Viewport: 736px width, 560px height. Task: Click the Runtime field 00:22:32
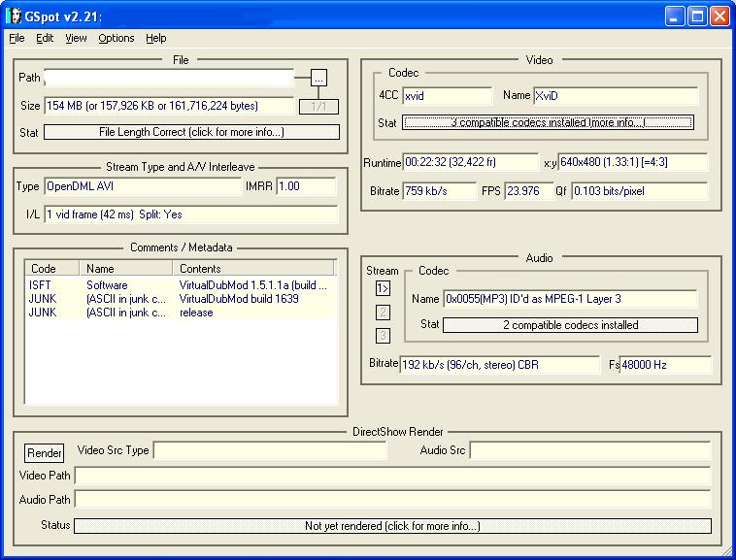471,162
